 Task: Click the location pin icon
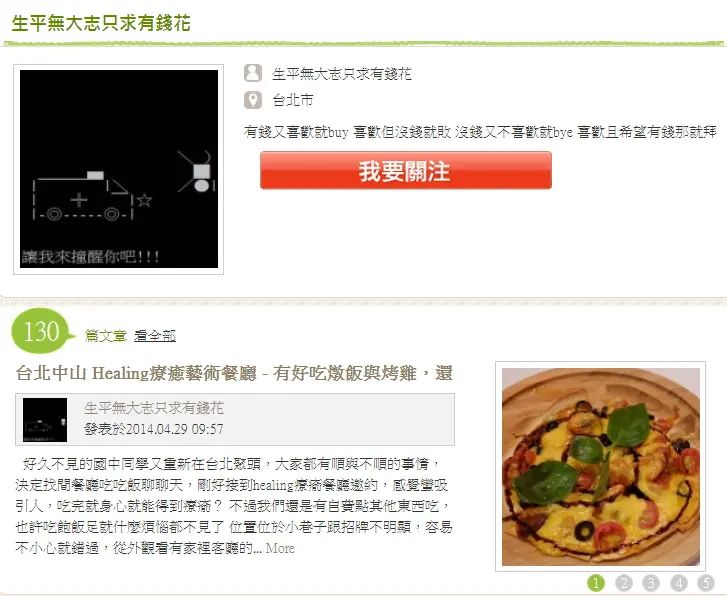253,100
